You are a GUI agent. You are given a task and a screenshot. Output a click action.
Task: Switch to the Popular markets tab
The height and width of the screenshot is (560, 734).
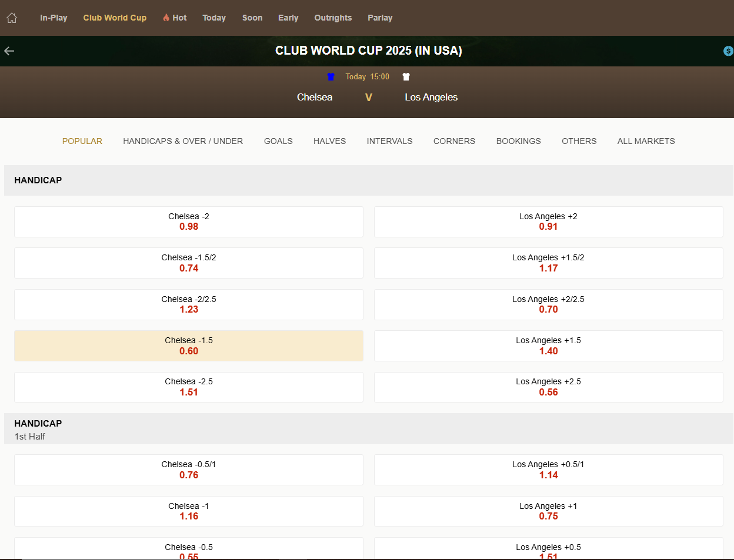(82, 141)
